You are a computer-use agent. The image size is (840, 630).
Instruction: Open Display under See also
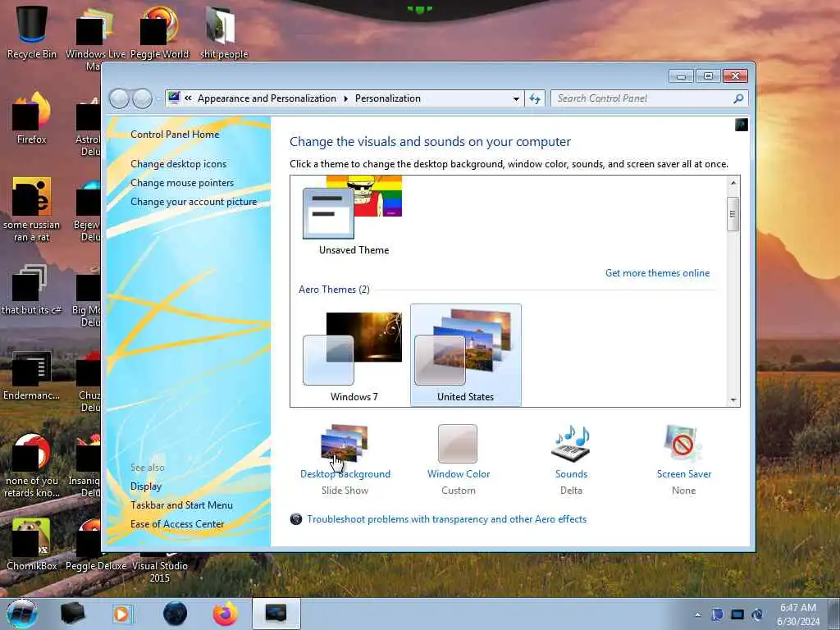pos(146,486)
